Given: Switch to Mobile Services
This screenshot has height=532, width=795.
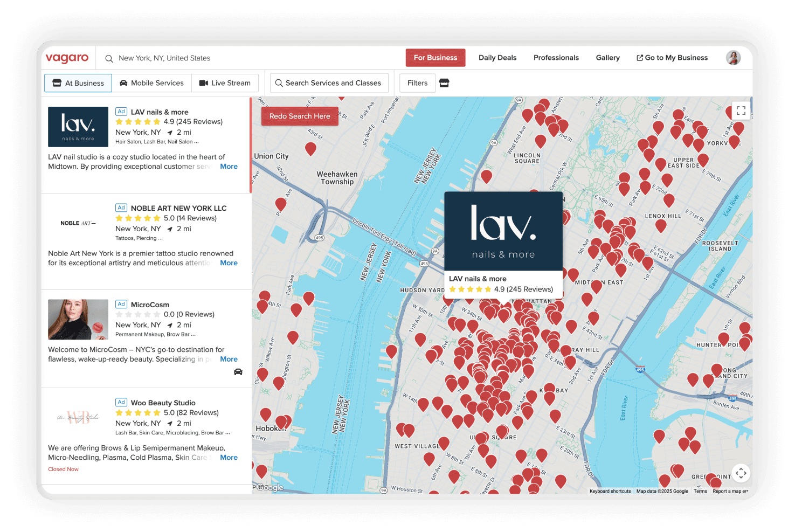Looking at the screenshot, I should coord(151,83).
